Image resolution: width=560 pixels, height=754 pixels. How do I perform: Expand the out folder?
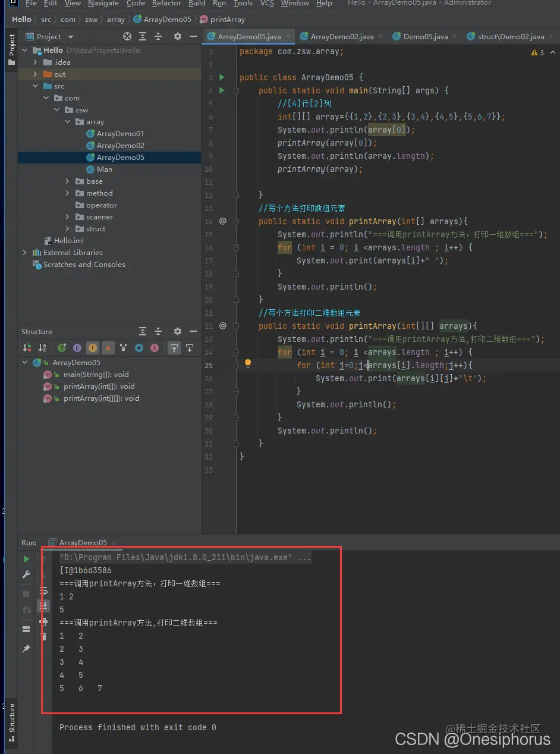pos(36,74)
